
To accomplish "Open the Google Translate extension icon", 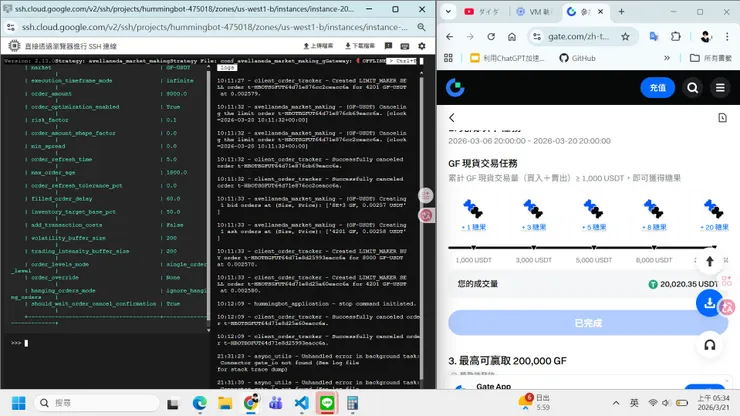I will (654, 36).
